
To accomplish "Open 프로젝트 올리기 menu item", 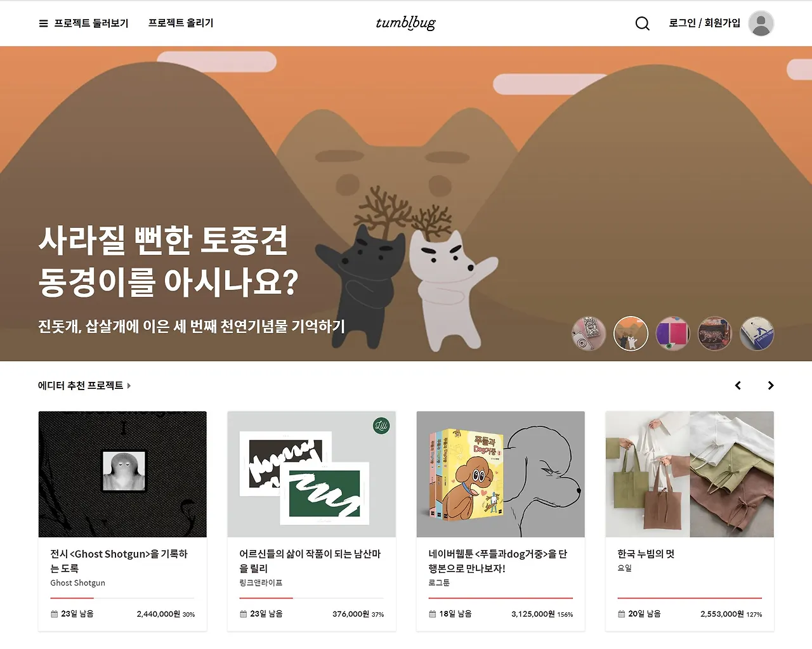I will pyautogui.click(x=181, y=23).
